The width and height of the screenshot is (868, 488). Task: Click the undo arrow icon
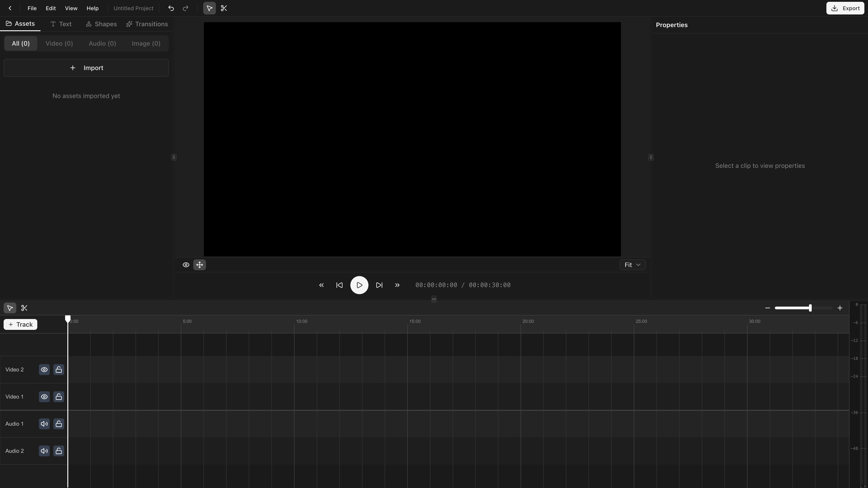(x=171, y=8)
